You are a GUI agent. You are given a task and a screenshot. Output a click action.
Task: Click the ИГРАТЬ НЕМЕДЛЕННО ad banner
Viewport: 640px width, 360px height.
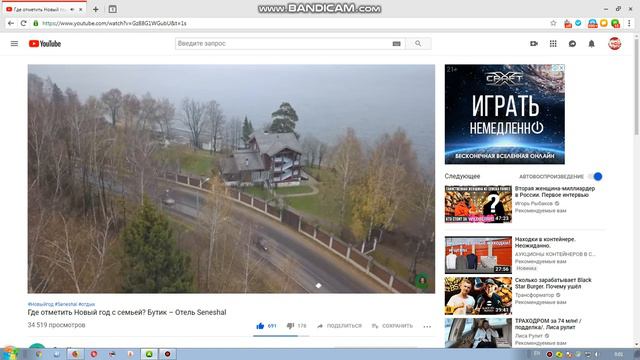(x=504, y=114)
